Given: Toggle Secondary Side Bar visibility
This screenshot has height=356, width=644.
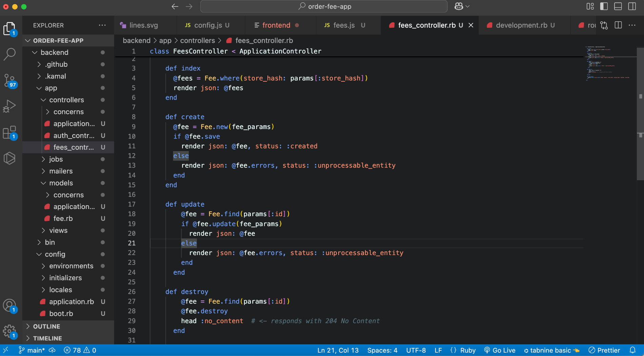Looking at the screenshot, I should click(x=632, y=6).
